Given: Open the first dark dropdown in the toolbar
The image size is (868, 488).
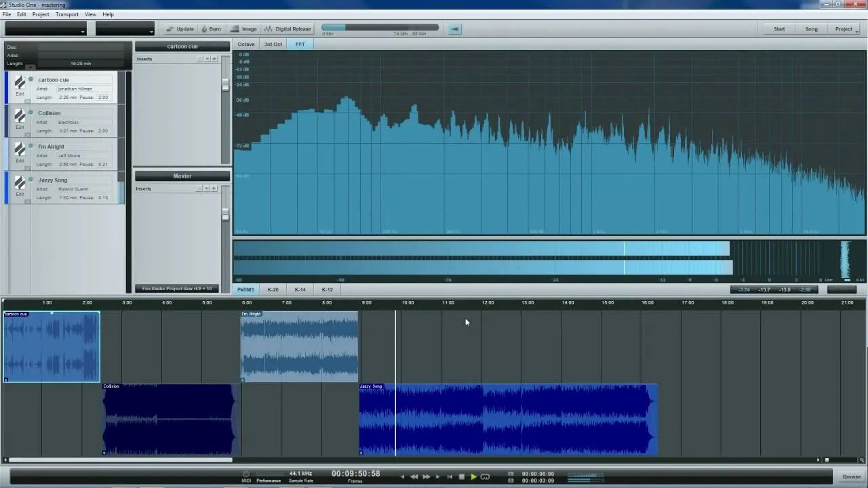Looking at the screenshot, I should click(45, 28).
